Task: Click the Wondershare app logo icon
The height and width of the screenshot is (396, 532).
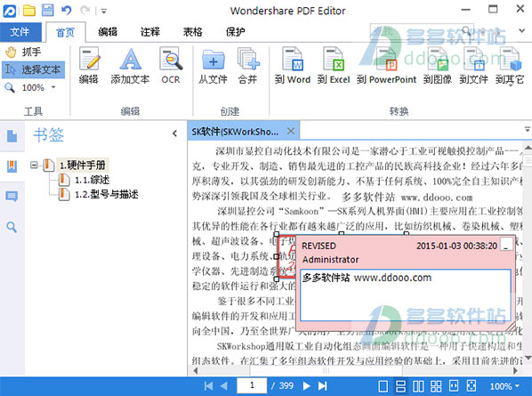Action: coord(10,11)
